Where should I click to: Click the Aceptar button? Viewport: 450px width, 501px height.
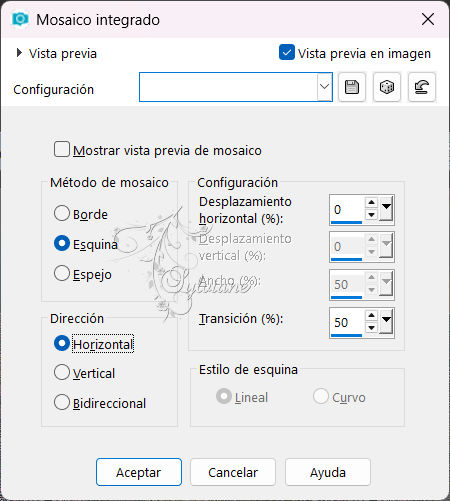point(139,472)
